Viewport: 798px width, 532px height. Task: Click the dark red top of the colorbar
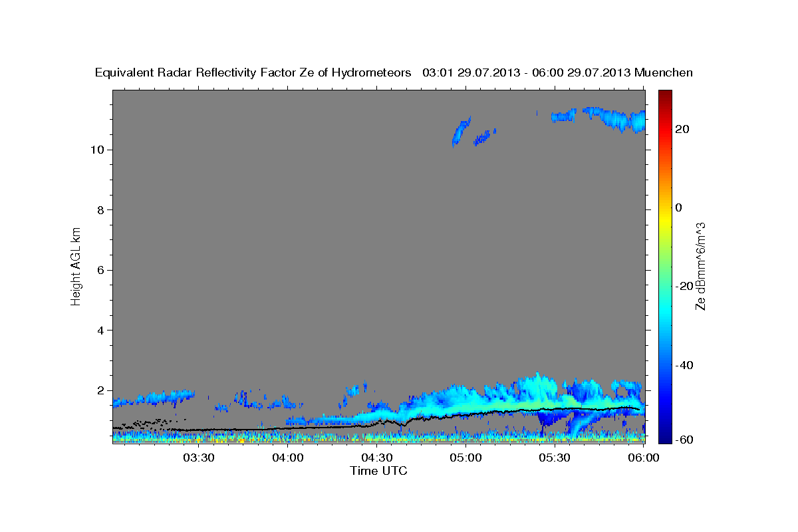click(664, 96)
